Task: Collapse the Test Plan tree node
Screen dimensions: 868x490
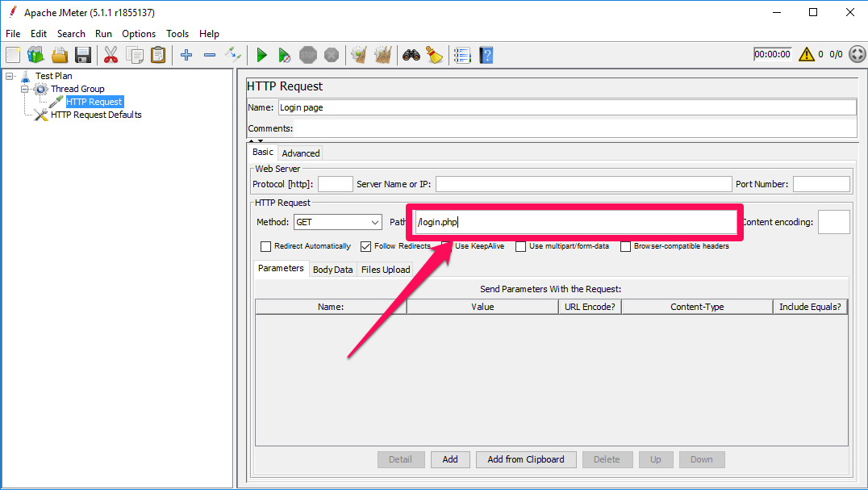Action: click(x=10, y=76)
